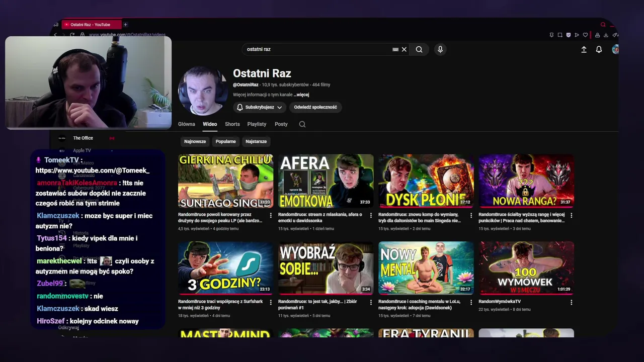The height and width of the screenshot is (362, 644).
Task: Open the DYSK PŁONIE video thumbnail
Action: click(x=426, y=181)
